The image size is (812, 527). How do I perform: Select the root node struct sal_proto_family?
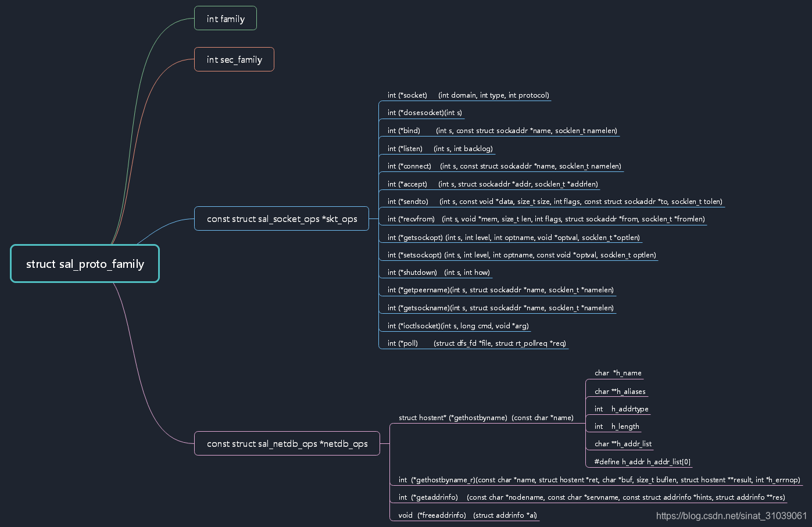[x=85, y=264]
